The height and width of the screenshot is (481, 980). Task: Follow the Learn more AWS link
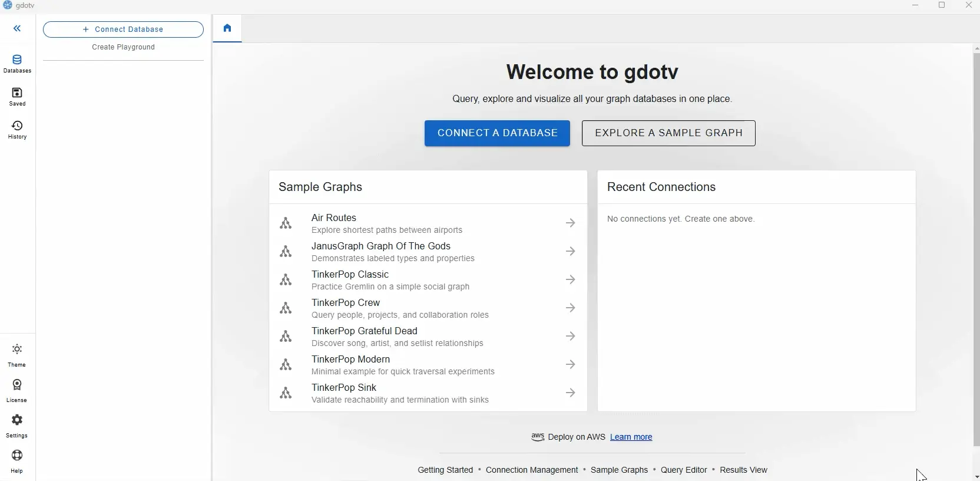tap(631, 437)
